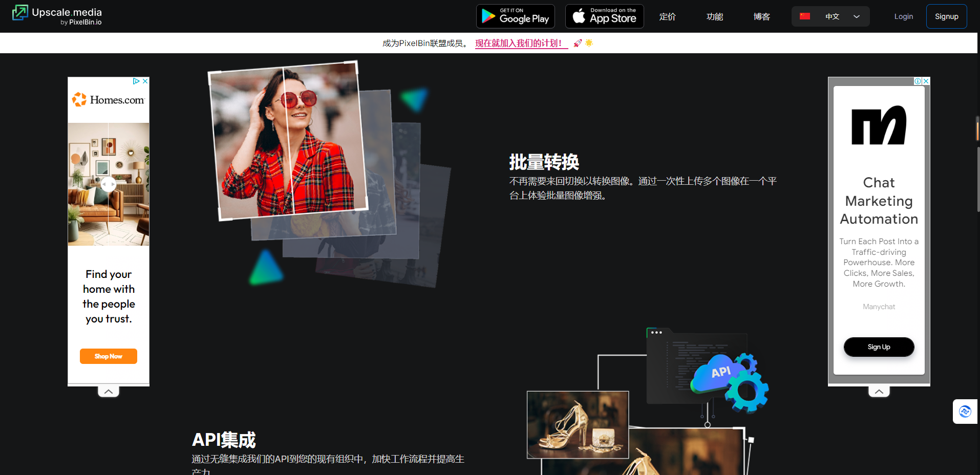Open the 现在就加入我们的计划 link
Viewport: 980px width, 475px height.
518,44
